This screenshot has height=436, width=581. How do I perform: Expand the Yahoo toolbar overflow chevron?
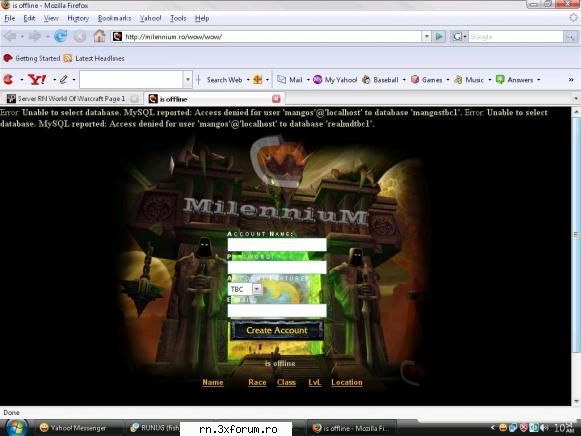coord(571,80)
